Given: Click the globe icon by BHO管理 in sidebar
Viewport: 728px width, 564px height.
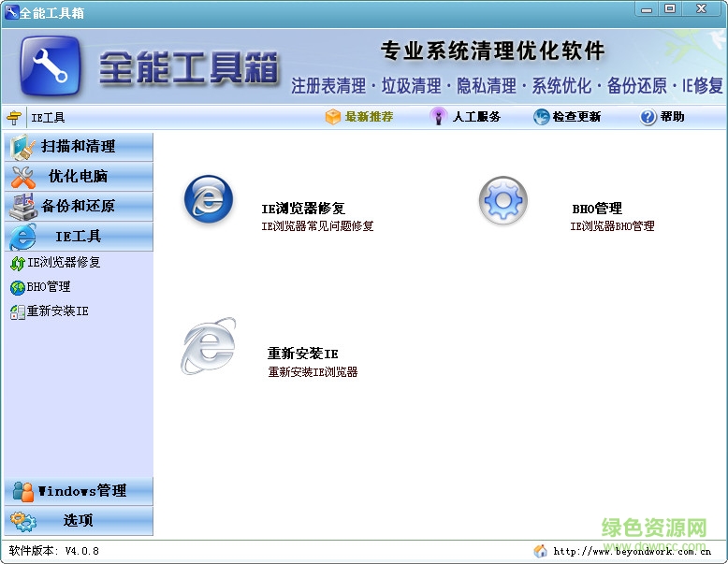Looking at the screenshot, I should [x=18, y=288].
